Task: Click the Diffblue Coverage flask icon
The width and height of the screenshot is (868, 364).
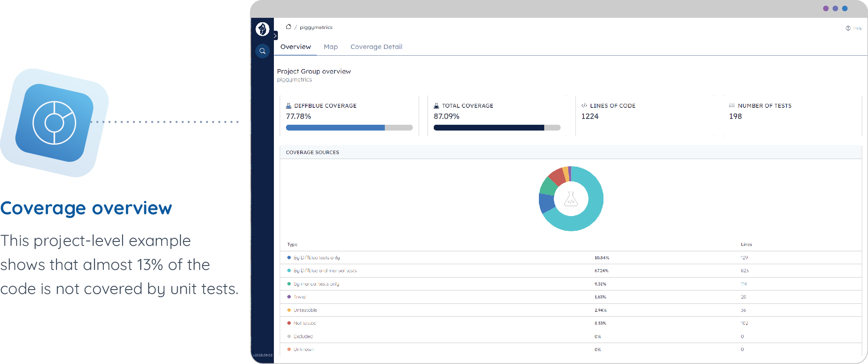Action: point(289,106)
